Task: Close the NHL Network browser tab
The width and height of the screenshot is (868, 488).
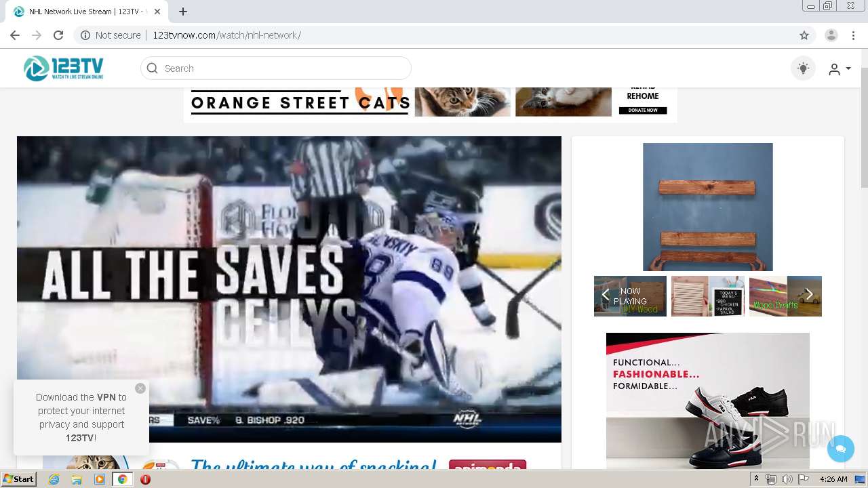Action: [x=157, y=12]
